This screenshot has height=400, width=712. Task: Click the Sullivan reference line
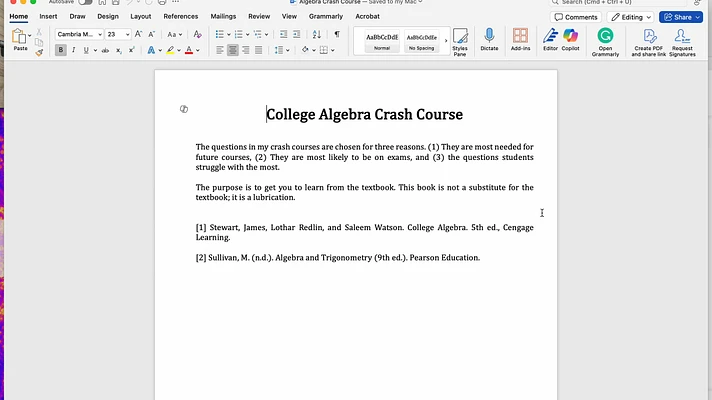click(x=338, y=257)
